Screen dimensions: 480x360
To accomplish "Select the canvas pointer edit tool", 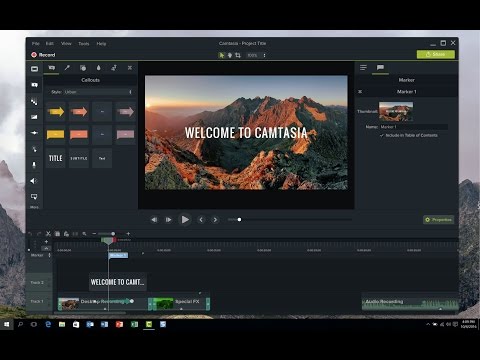I will pos(221,55).
